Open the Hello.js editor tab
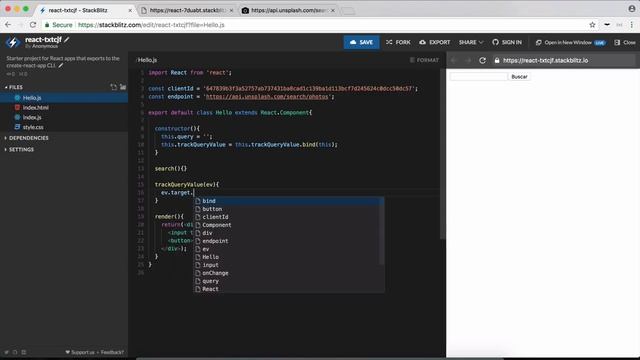The height and width of the screenshot is (360, 640). point(147,60)
